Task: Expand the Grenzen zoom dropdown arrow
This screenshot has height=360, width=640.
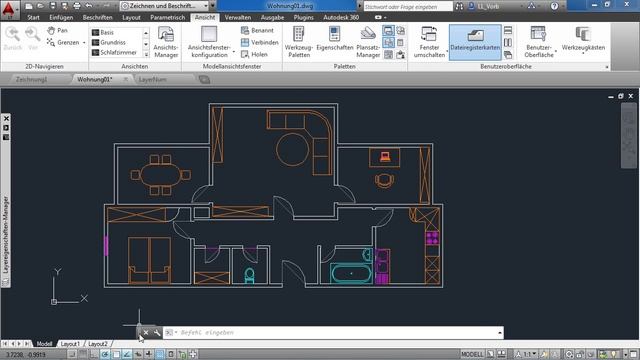Action: (x=84, y=42)
